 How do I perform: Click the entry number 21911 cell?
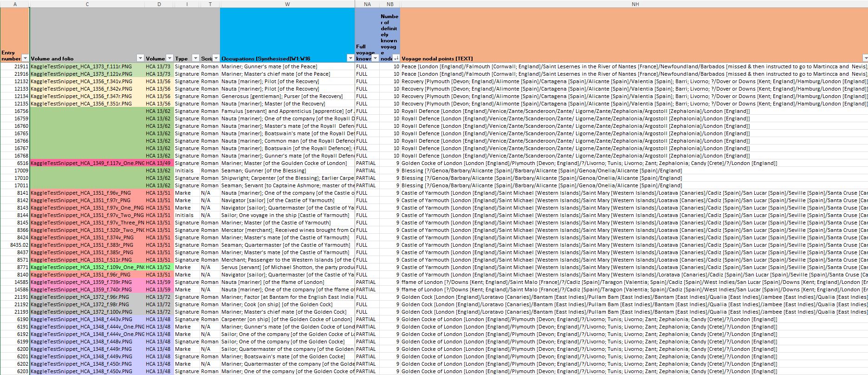coord(15,66)
